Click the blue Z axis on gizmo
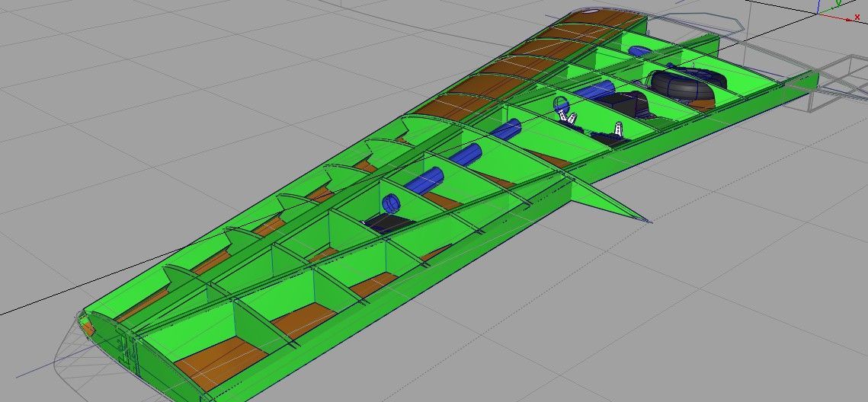 (x=818, y=6)
